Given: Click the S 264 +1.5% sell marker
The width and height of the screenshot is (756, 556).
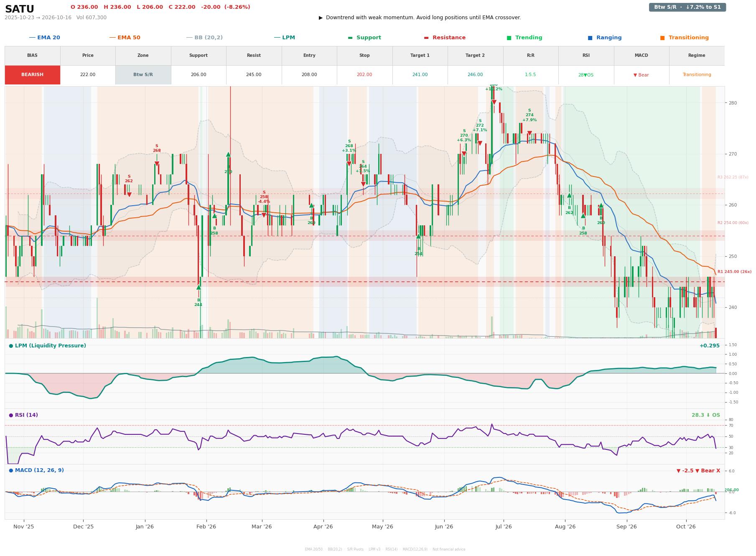Looking at the screenshot, I should tap(363, 184).
